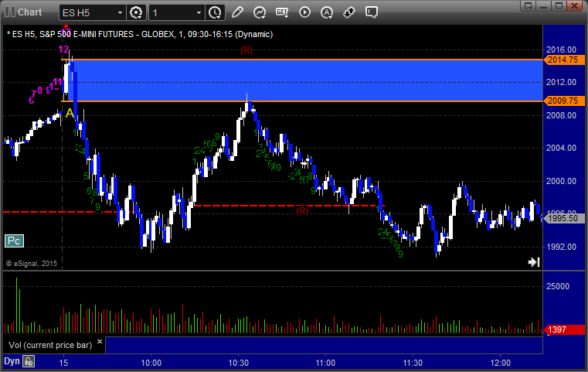Toggle the Pc previous close marker
The width and height of the screenshot is (588, 372).
pyautogui.click(x=14, y=241)
